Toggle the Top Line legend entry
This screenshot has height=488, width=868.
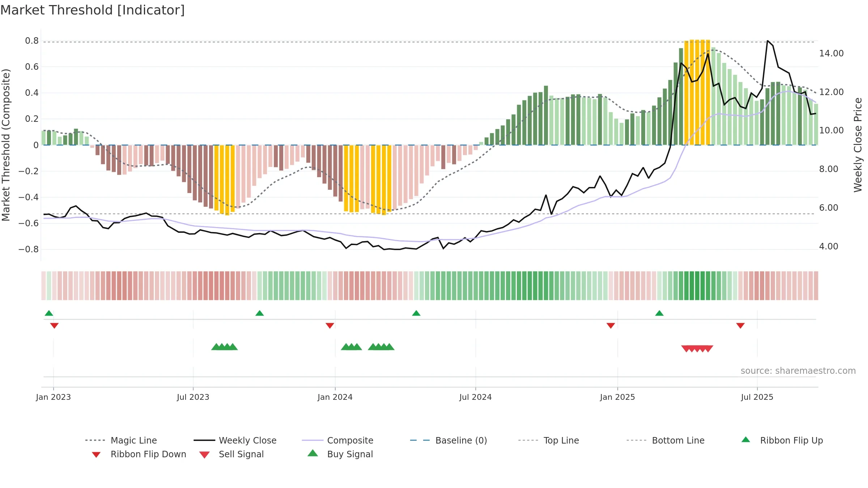coord(548,440)
